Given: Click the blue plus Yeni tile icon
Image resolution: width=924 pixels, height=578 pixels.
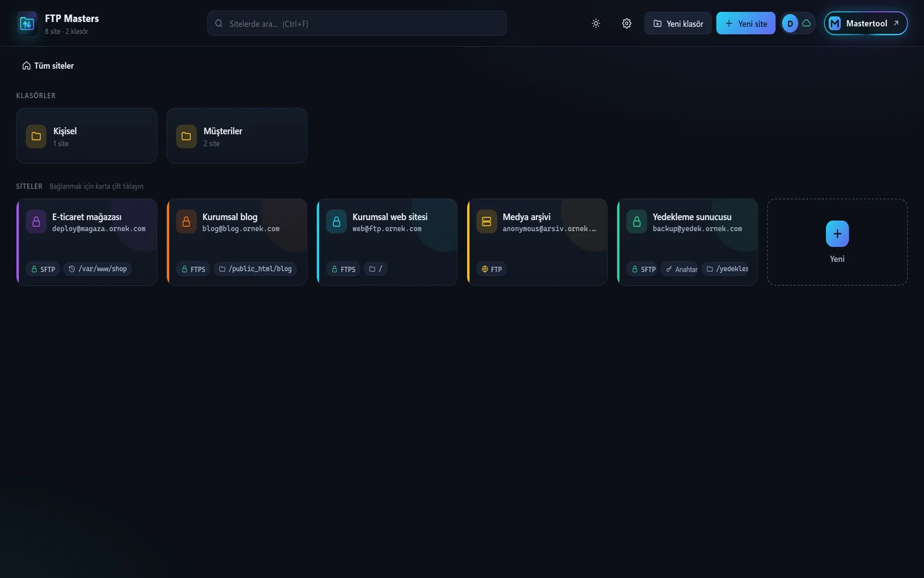Looking at the screenshot, I should click(x=837, y=234).
